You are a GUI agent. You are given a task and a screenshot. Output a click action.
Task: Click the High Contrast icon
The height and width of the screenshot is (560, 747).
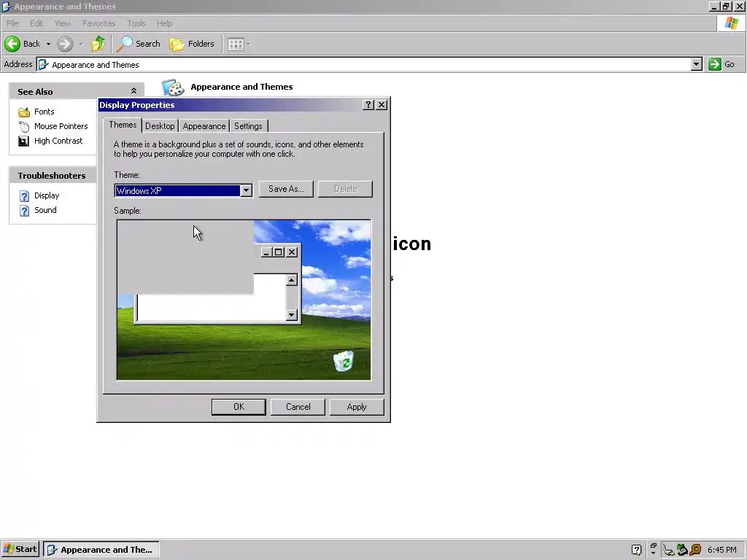24,141
